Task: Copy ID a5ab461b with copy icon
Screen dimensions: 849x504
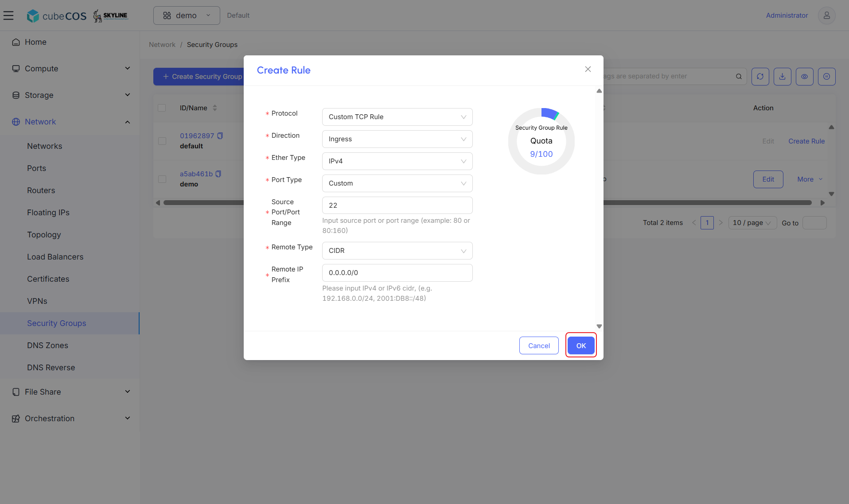Action: [218, 174]
